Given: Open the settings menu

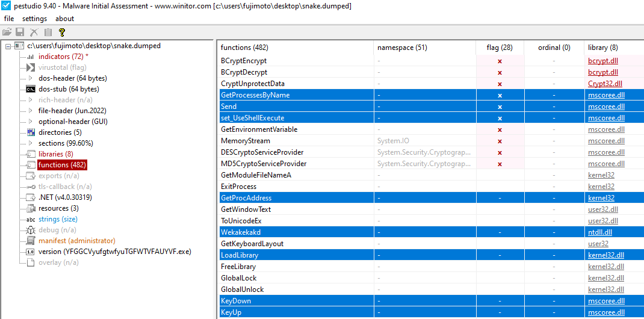Looking at the screenshot, I should coord(34,19).
